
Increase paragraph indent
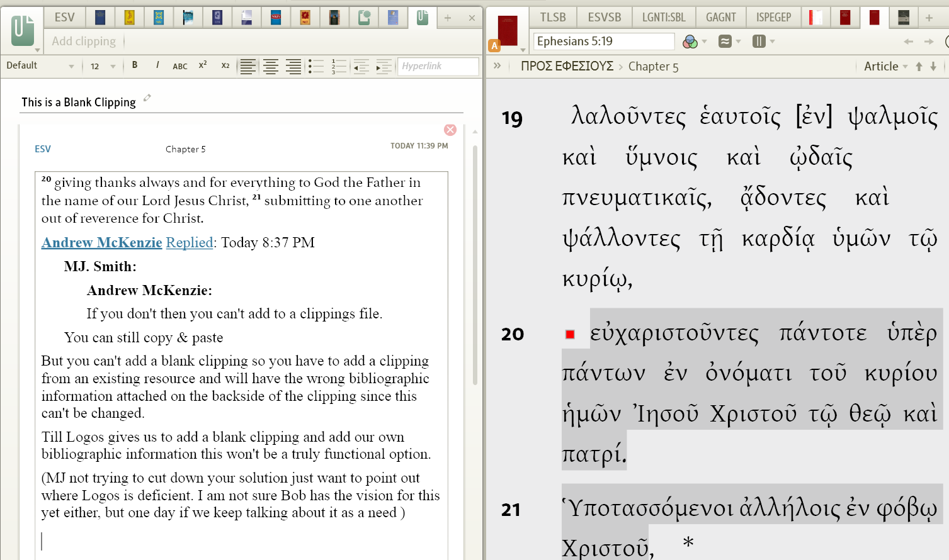pos(384,66)
